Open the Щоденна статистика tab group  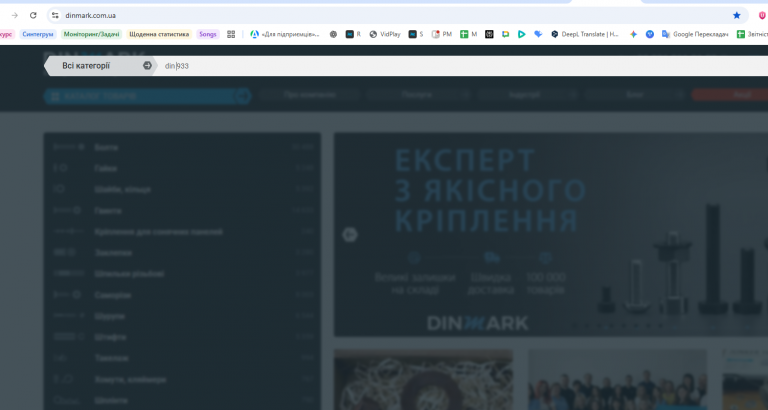(159, 34)
